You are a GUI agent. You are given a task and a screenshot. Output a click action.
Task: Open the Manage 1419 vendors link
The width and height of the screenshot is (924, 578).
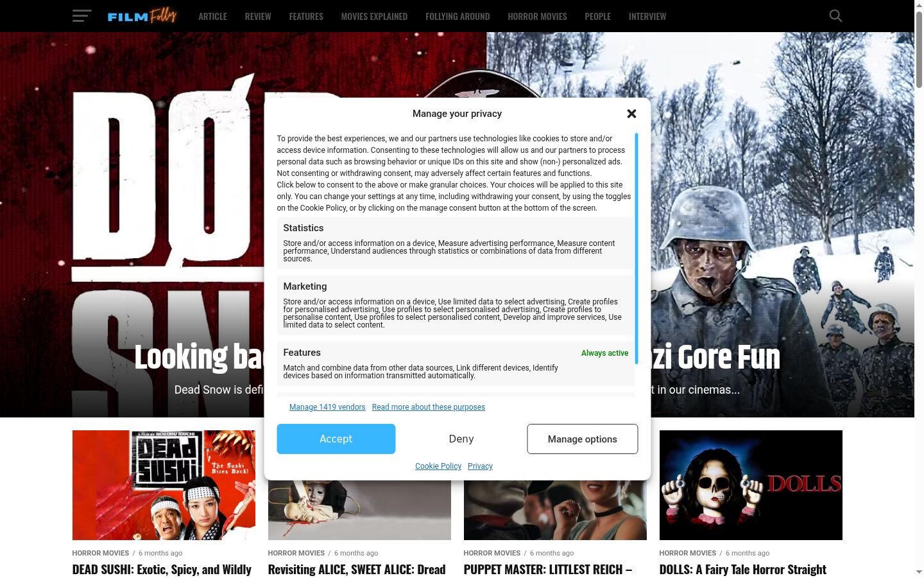pos(327,407)
